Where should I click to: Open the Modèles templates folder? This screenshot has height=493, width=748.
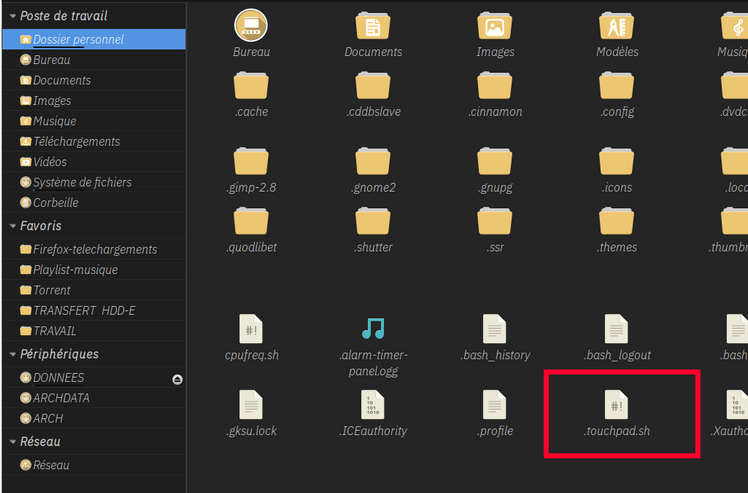pyautogui.click(x=617, y=27)
